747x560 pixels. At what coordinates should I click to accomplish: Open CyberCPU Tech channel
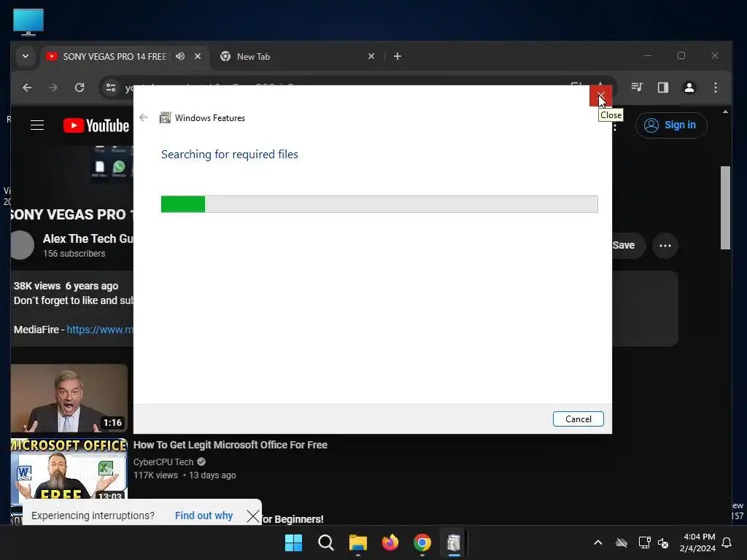pos(163,462)
